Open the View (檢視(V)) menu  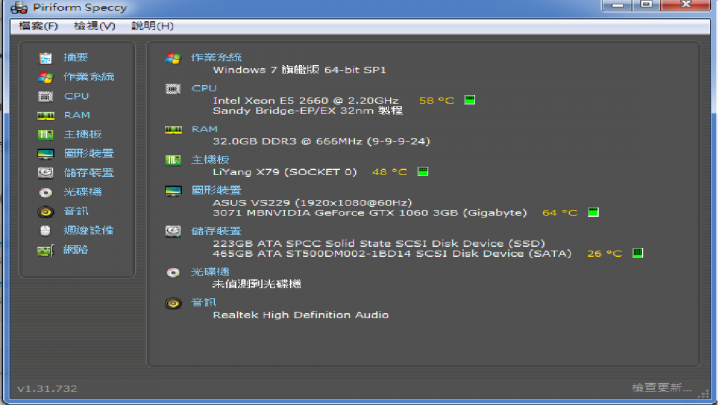click(95, 26)
